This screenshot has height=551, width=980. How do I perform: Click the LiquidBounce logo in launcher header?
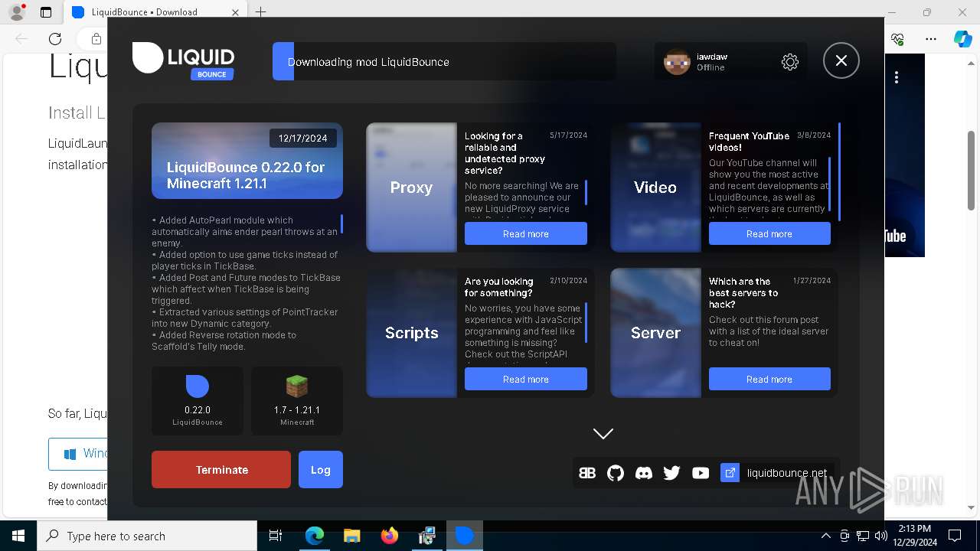click(184, 60)
